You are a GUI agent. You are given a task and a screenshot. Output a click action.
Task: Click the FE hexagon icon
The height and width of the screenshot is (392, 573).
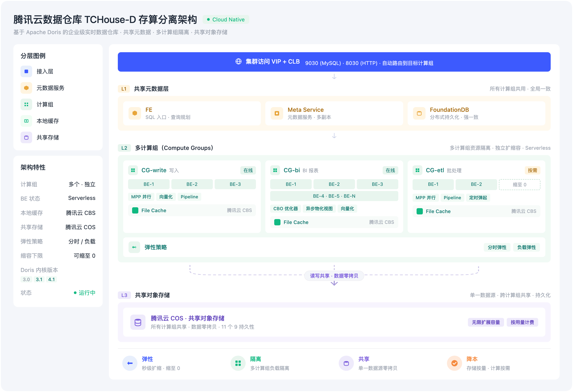tap(135, 113)
